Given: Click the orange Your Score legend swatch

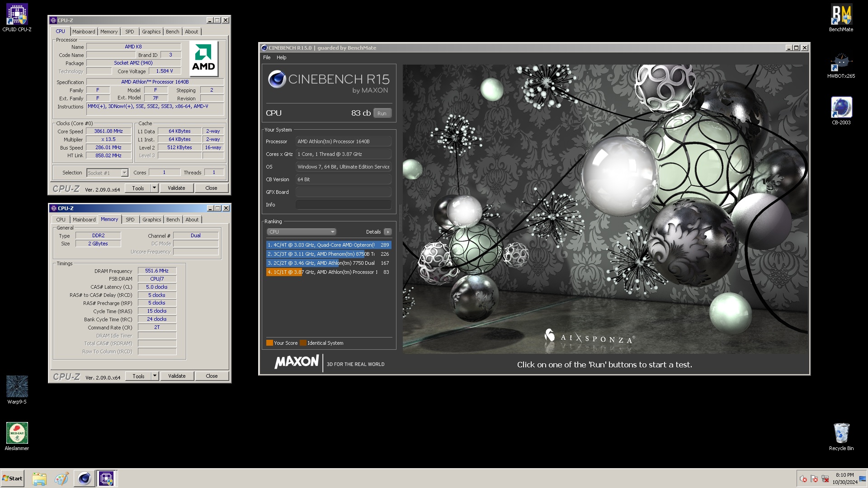Looking at the screenshot, I should [269, 343].
